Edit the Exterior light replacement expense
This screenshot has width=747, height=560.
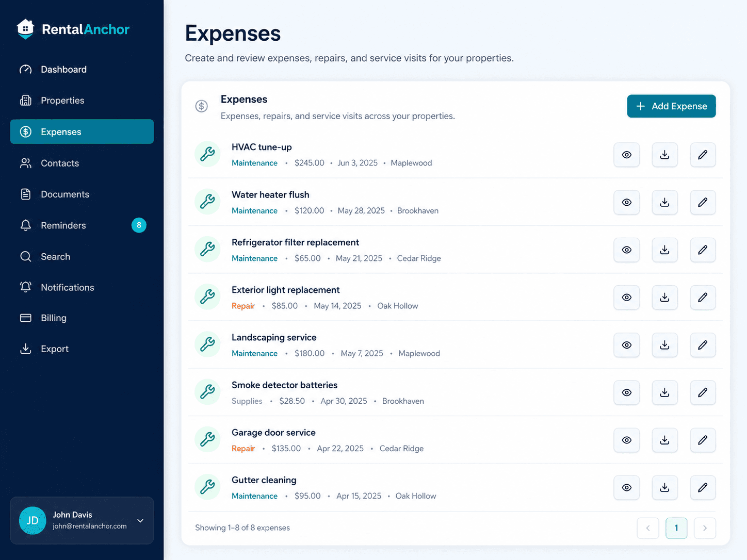click(703, 298)
